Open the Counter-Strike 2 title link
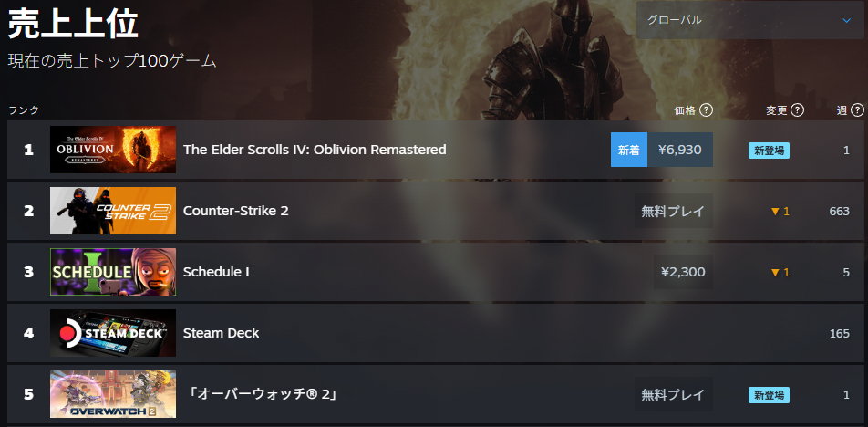This screenshot has height=427, width=868. coord(236,211)
